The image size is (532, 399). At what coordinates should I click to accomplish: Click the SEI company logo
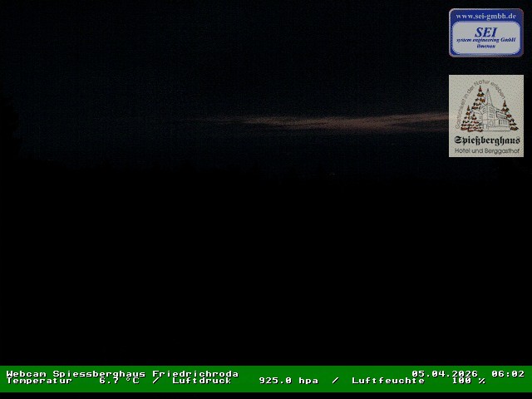click(485, 33)
